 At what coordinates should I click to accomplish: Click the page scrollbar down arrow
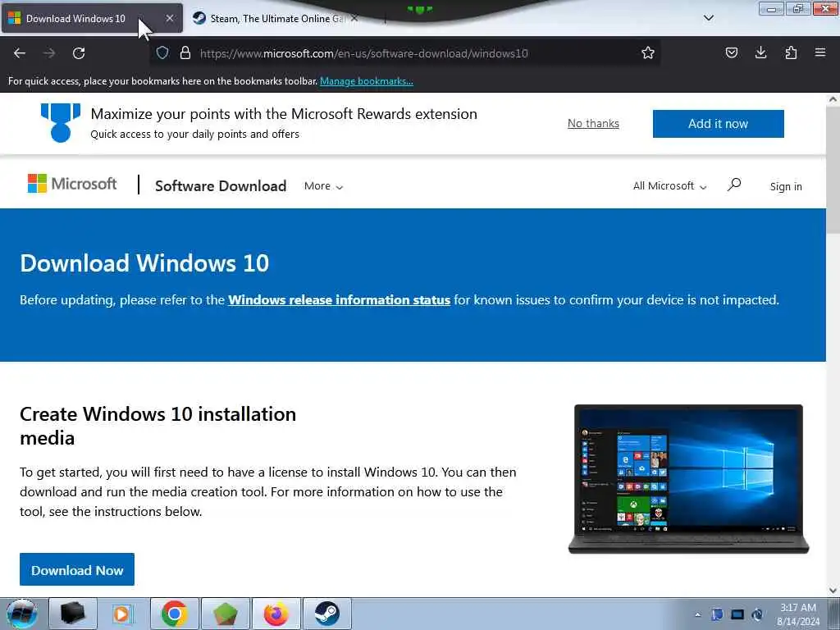pyautogui.click(x=833, y=591)
